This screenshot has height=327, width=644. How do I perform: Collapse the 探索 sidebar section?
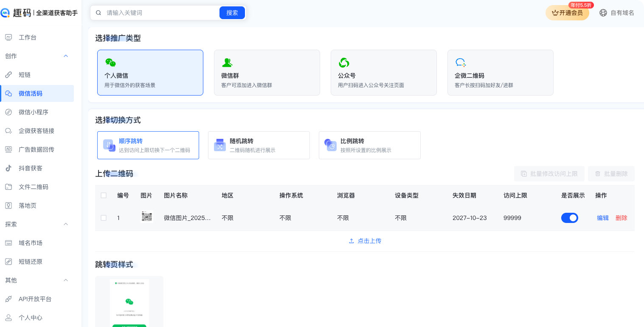(x=66, y=224)
